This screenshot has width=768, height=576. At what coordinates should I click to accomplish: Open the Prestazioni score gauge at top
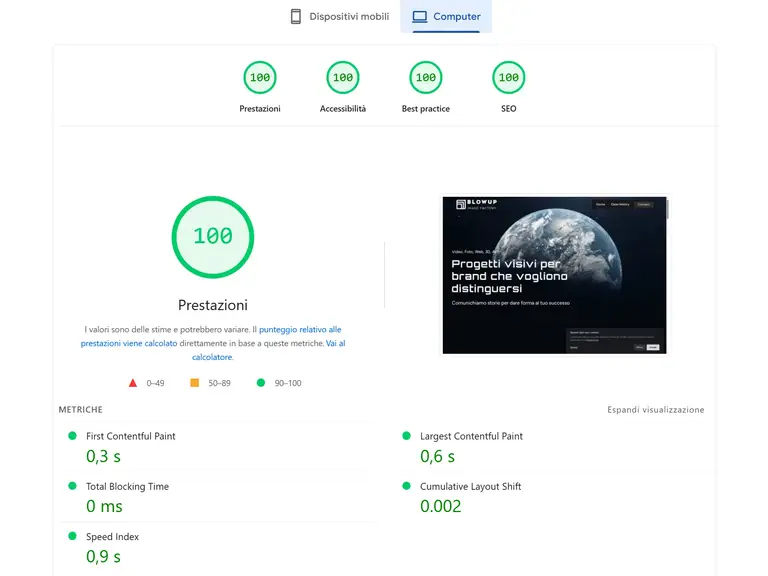click(260, 77)
